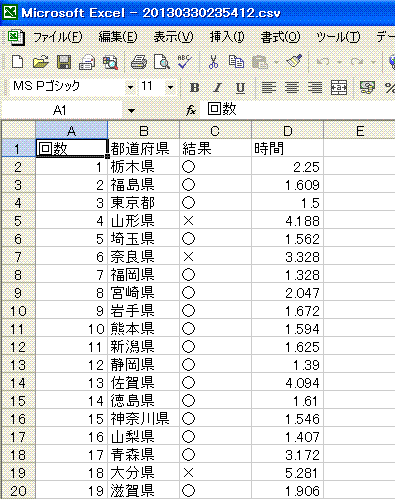This screenshot has height=499, width=395.
Task: Click the Cut scissors icon
Action: (x=213, y=62)
